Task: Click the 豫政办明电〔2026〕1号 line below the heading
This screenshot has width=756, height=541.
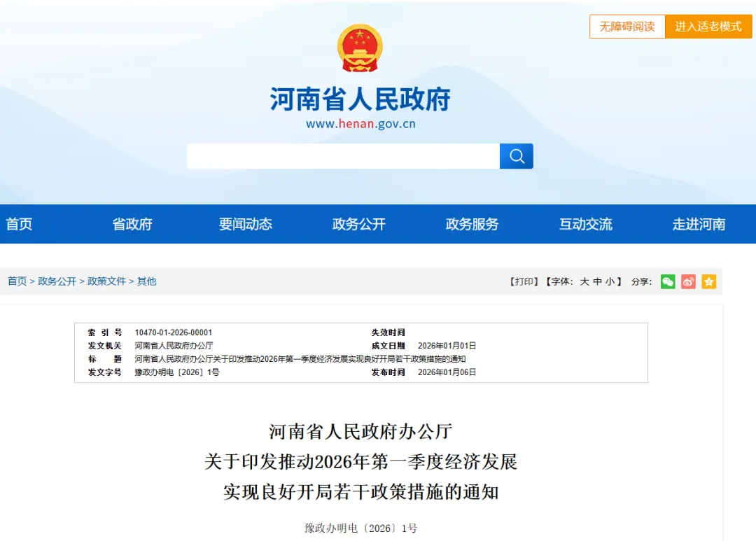Action: pyautogui.click(x=360, y=528)
